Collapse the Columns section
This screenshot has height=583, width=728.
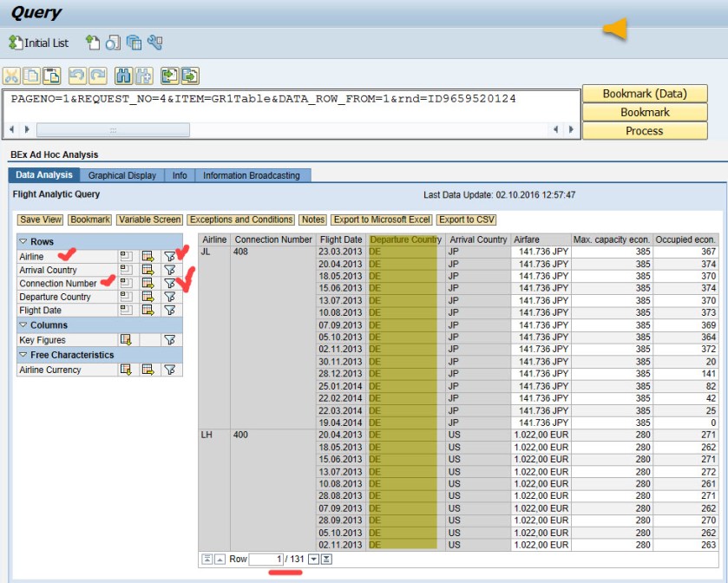point(23,325)
